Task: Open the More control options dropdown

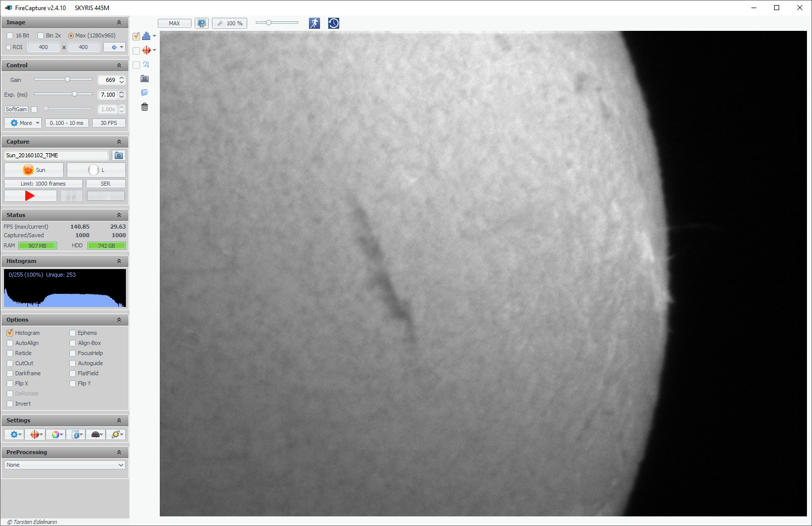Action: pyautogui.click(x=23, y=123)
